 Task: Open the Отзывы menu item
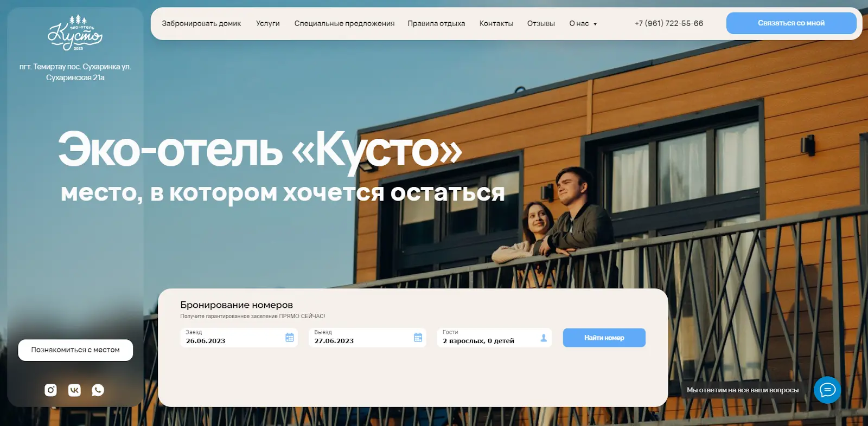coord(541,23)
